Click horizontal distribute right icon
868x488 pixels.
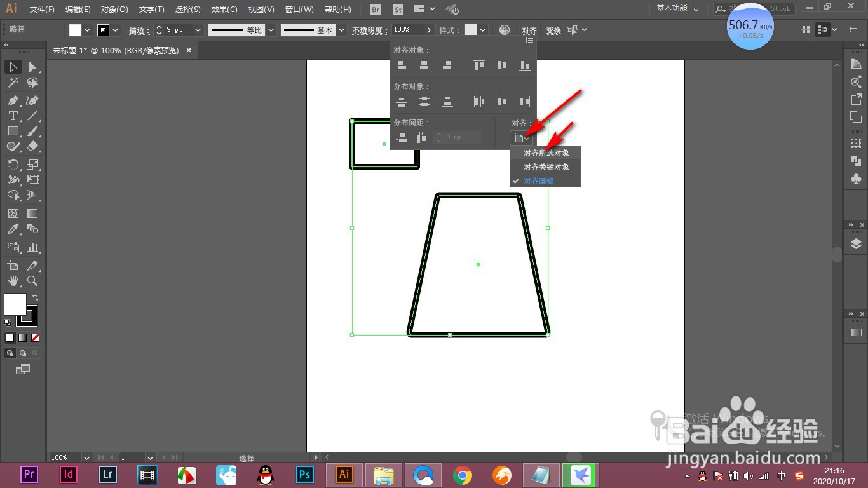pyautogui.click(x=525, y=101)
